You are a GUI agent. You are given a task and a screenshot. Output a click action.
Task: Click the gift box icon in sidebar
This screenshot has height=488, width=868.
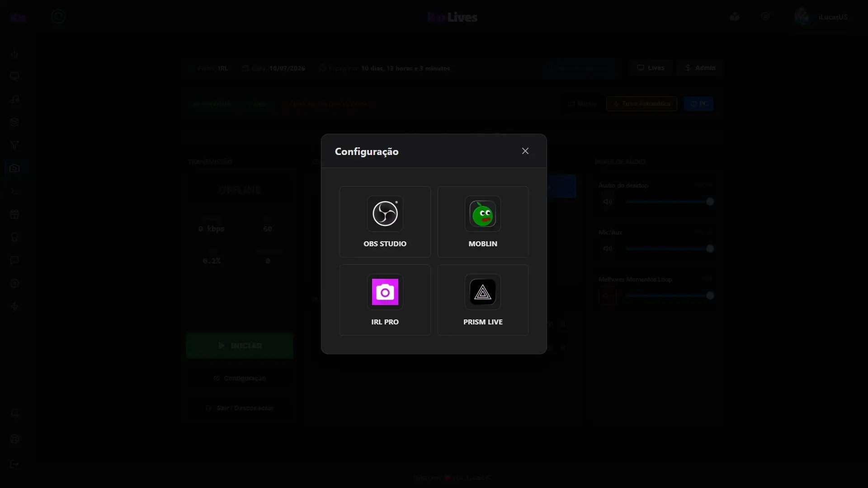point(14,214)
